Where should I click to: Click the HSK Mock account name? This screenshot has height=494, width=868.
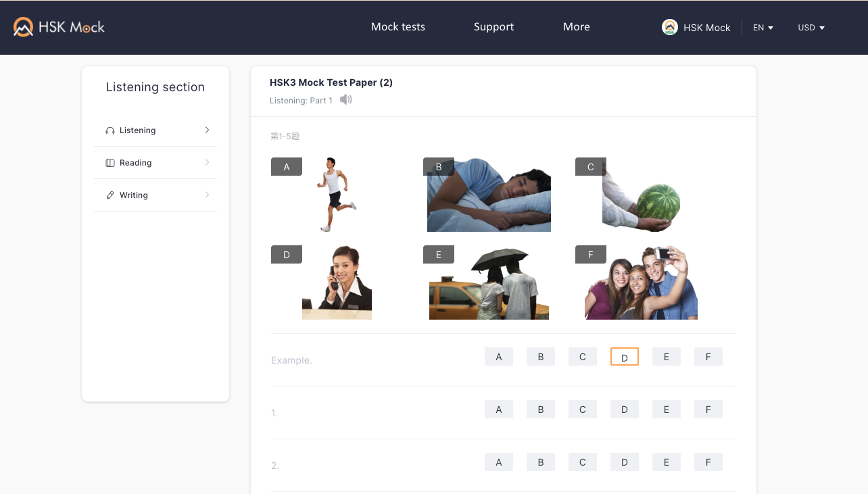(x=707, y=28)
